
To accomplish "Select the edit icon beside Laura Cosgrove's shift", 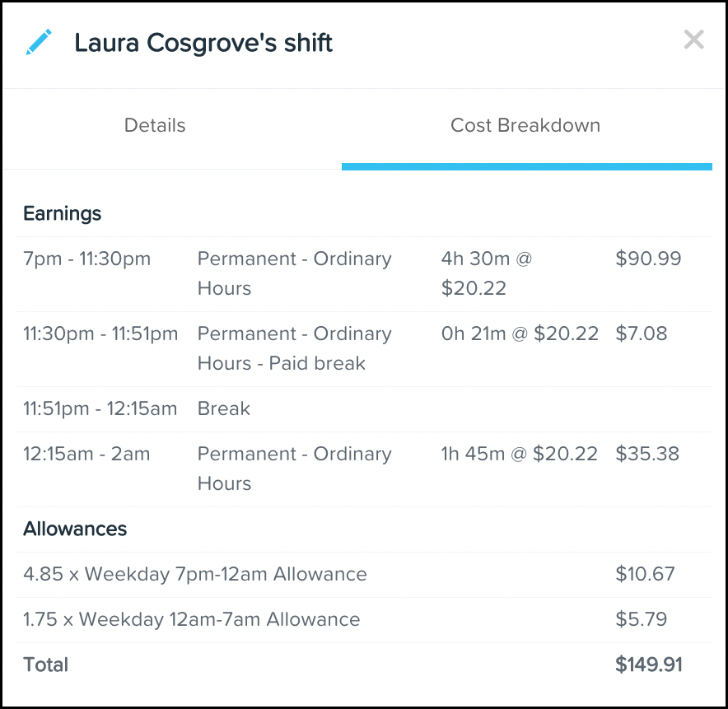I will (x=37, y=40).
